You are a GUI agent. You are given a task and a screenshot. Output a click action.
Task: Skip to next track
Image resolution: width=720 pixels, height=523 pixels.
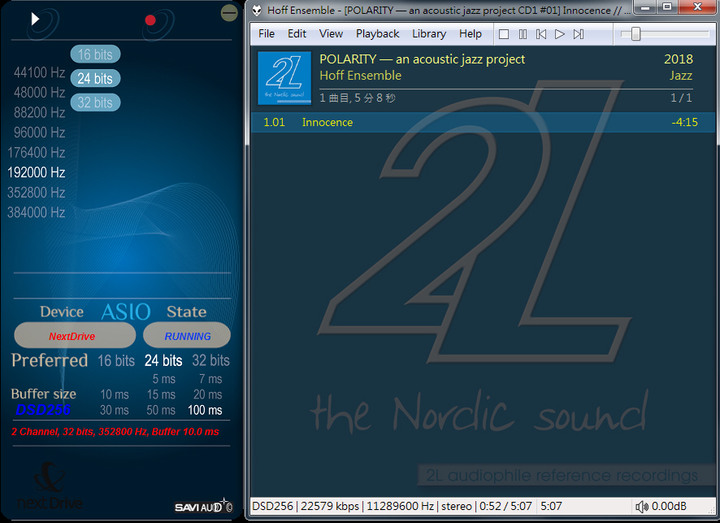point(579,34)
